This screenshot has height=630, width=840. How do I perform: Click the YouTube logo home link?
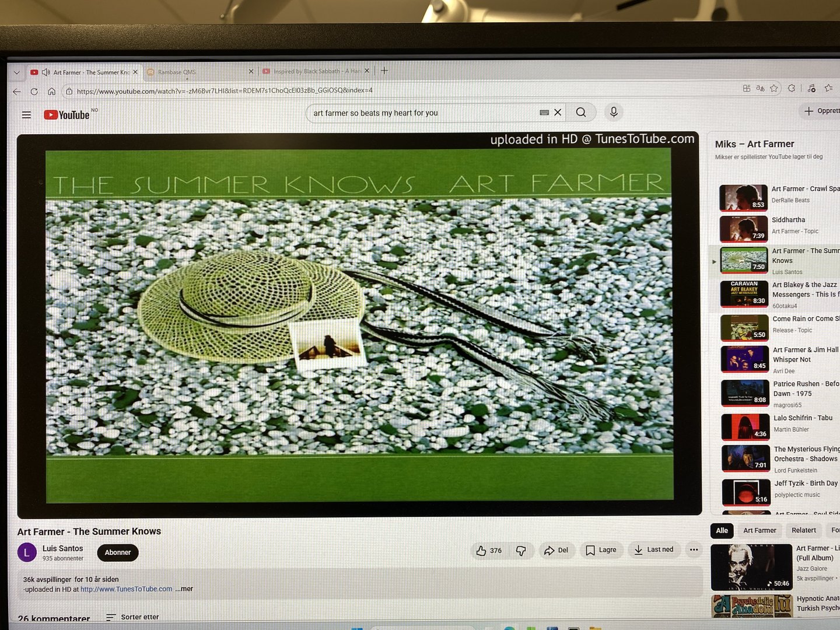tap(66, 115)
